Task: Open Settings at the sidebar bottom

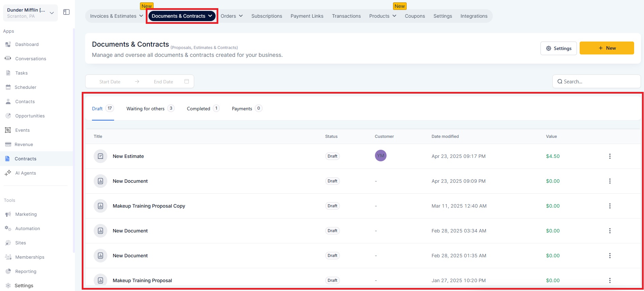Action: pos(24,286)
